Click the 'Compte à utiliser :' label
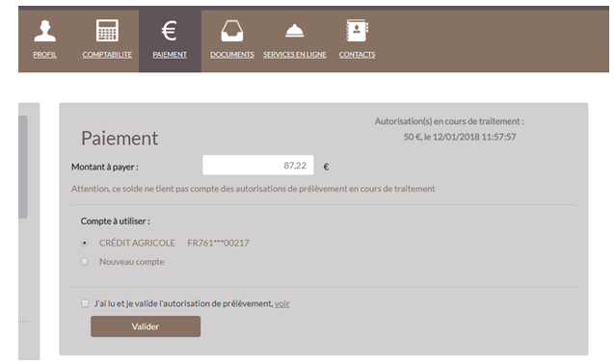This screenshot has height=364, width=615. [116, 221]
